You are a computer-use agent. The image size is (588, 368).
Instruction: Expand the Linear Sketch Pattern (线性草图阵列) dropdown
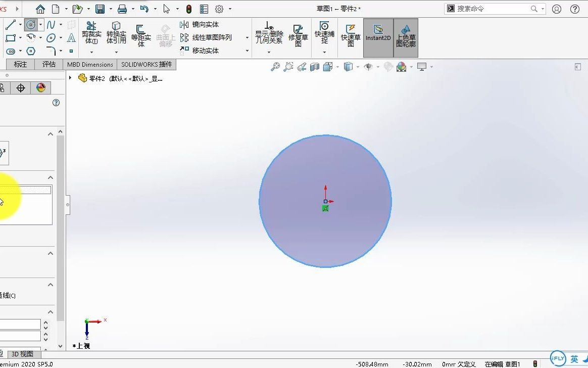(x=247, y=38)
